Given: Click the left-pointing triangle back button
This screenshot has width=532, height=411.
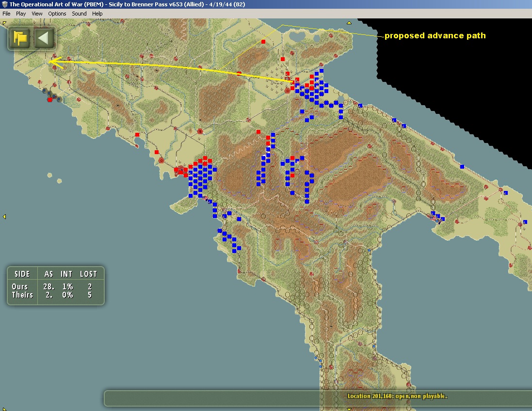Looking at the screenshot, I should coord(44,38).
